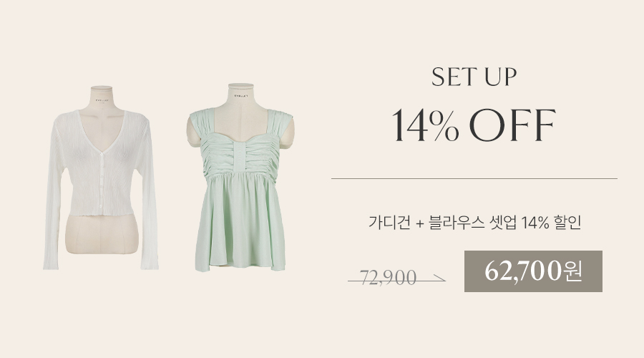644x358 pixels.
Task: Click the horizontal divider line under 14% OFF
Action: click(x=474, y=179)
